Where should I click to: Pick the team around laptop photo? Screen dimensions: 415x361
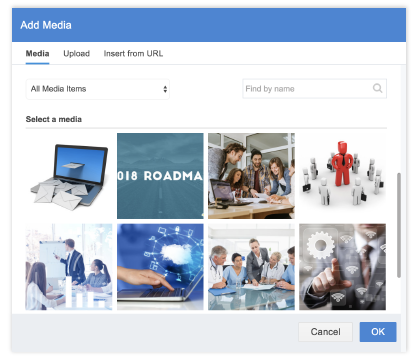click(251, 176)
